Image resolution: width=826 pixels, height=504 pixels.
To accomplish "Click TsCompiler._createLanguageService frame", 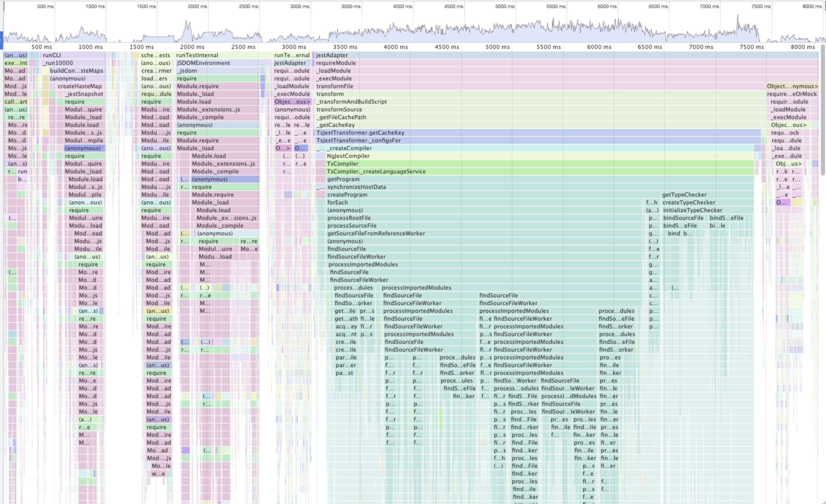I will click(540, 171).
